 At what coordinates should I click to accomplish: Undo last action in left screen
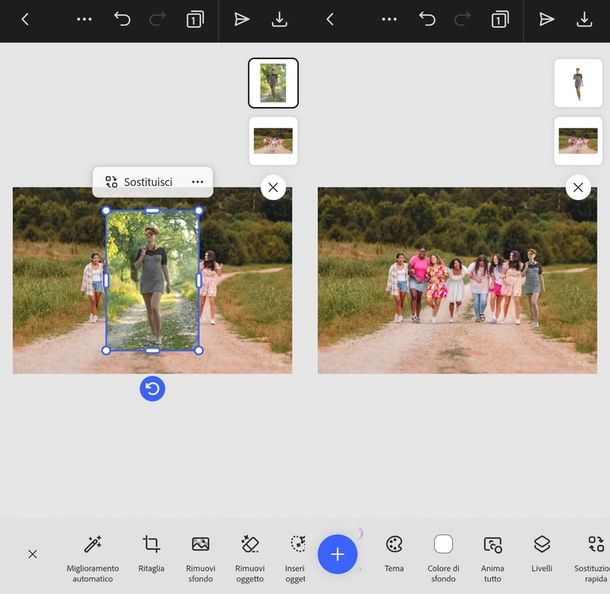point(122,19)
